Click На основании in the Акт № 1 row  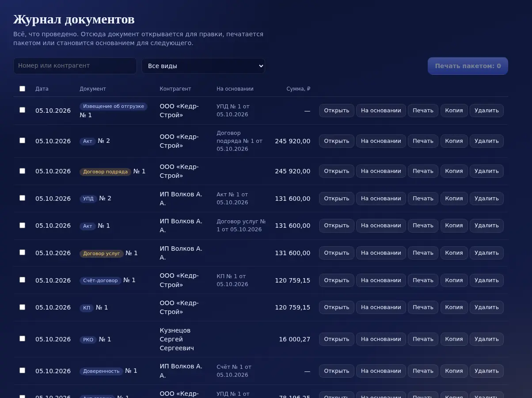tap(381, 226)
